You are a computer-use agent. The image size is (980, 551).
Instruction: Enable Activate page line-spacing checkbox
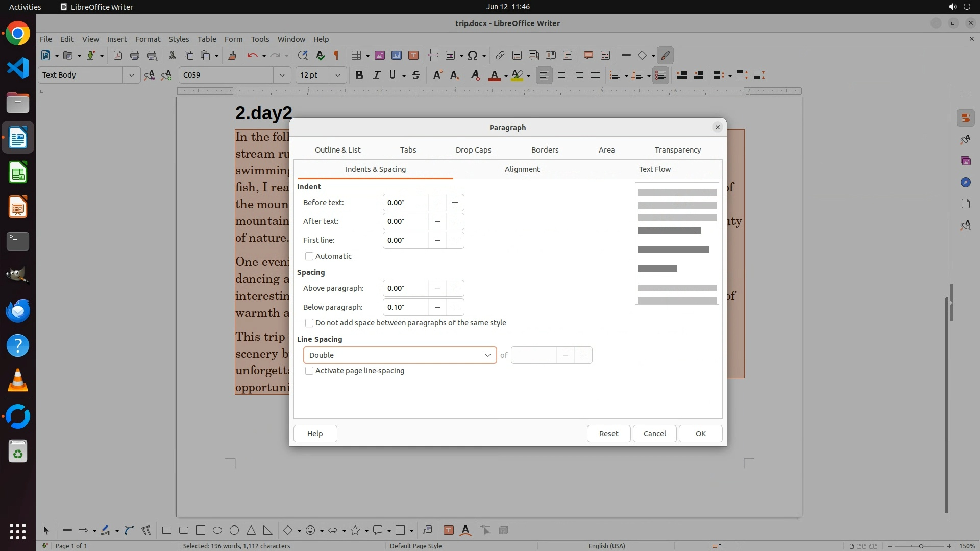[x=309, y=371]
